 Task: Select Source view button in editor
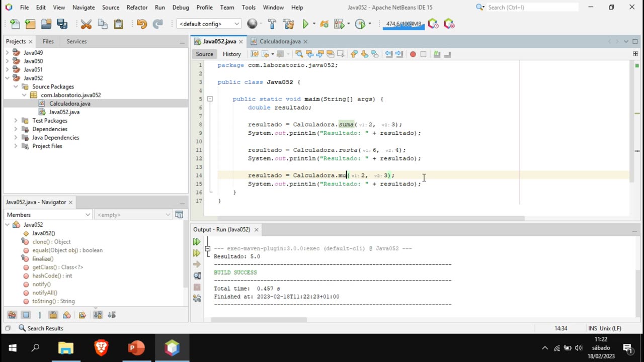[x=204, y=54]
